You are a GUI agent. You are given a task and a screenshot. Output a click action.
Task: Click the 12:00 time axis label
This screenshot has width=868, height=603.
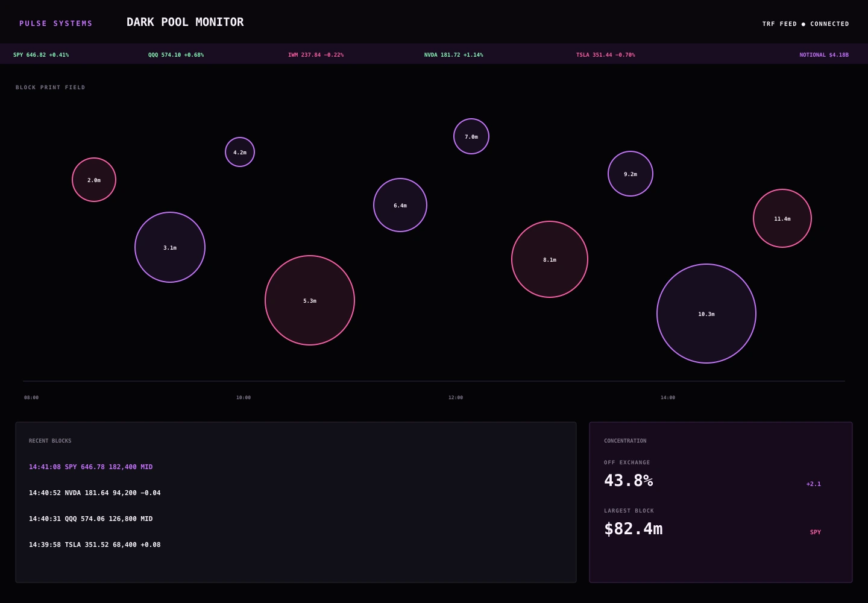coord(456,397)
